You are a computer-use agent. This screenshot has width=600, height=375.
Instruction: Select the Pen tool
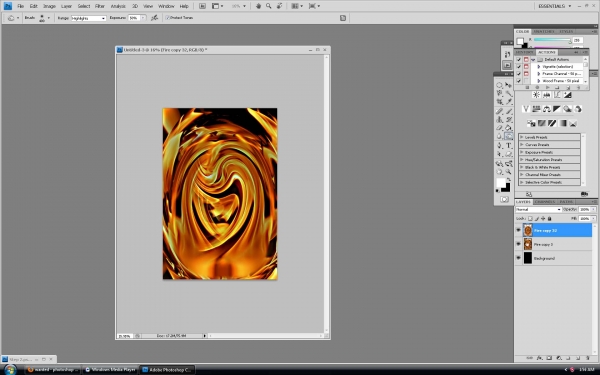coord(499,146)
